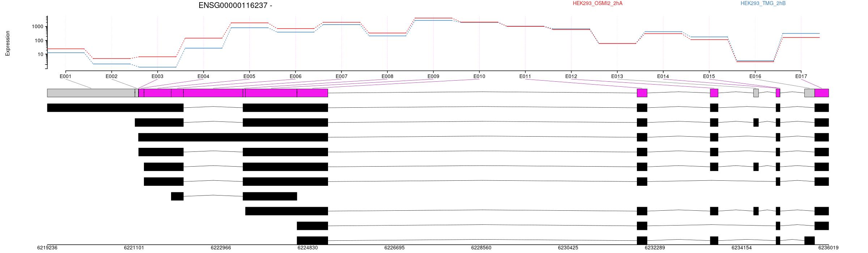Click the 100 tick on expression axis
The image size is (868, 253).
tap(40, 40)
